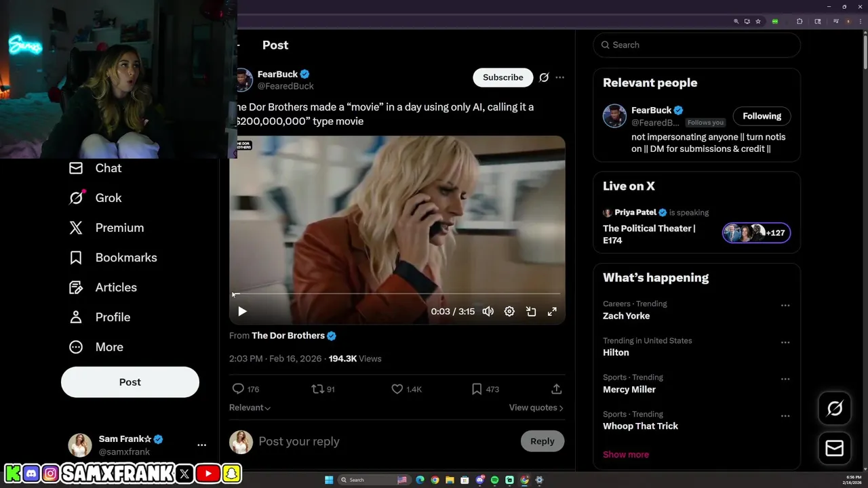Subscribe to FearBuck
Screen dimensions: 868x488
click(x=503, y=77)
